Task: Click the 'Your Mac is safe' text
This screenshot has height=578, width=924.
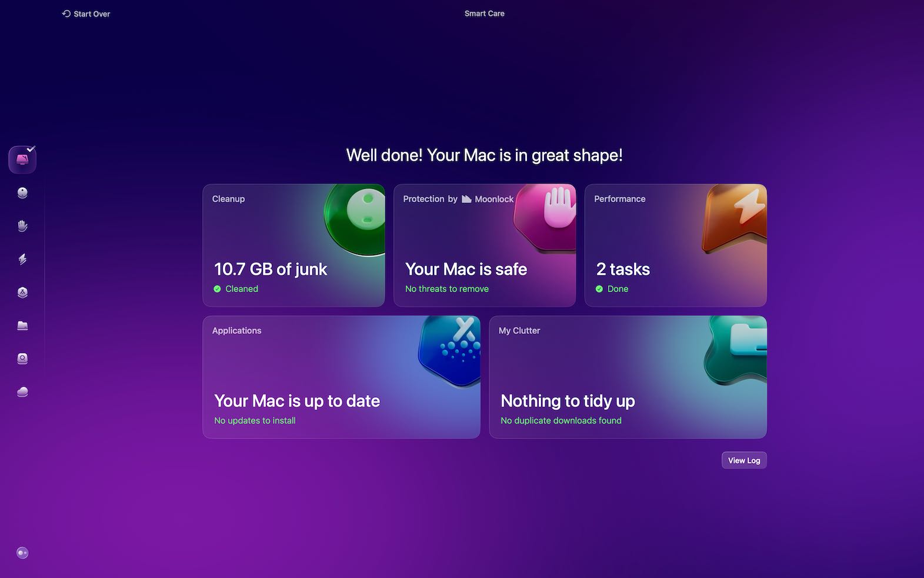Action: coord(466,269)
